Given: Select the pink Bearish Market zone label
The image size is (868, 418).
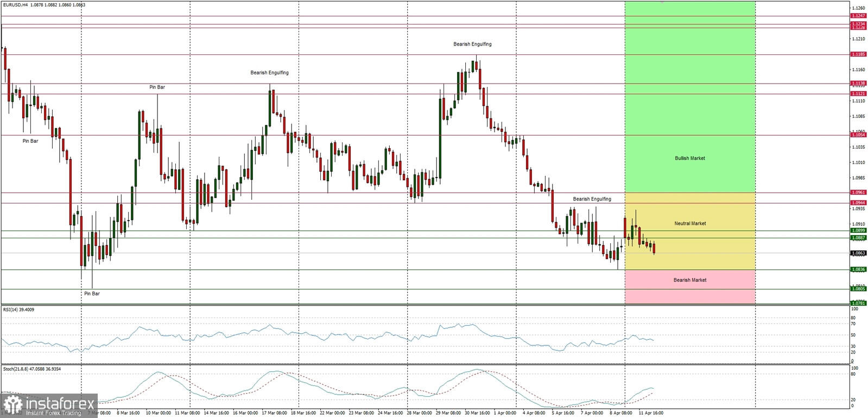Looking at the screenshot, I should click(x=690, y=280).
